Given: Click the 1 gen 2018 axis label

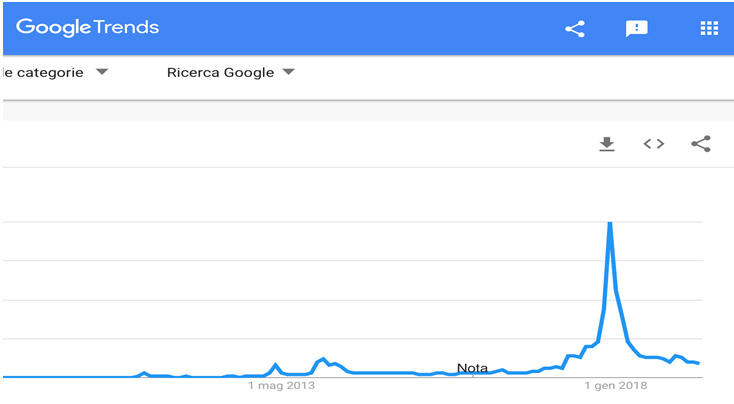Looking at the screenshot, I should [616, 386].
